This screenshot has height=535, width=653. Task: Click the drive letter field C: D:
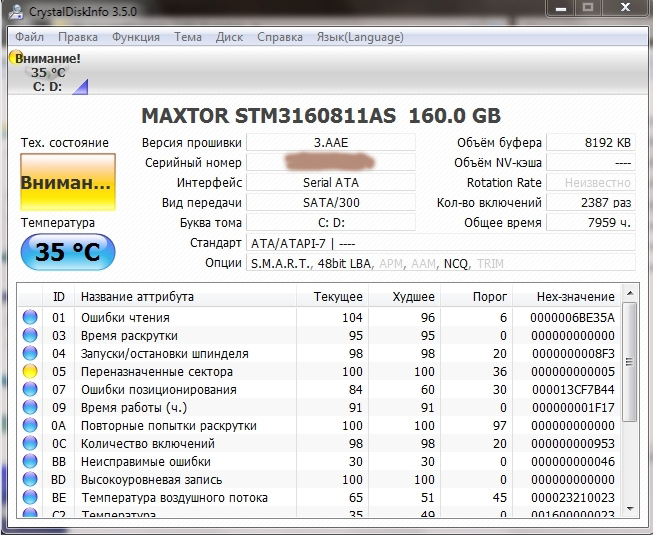[x=331, y=222]
